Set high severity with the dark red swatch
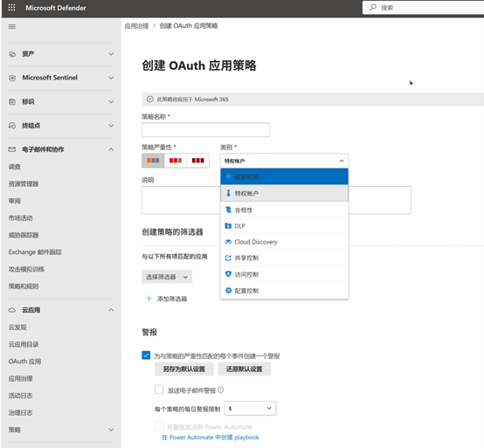 click(197, 161)
